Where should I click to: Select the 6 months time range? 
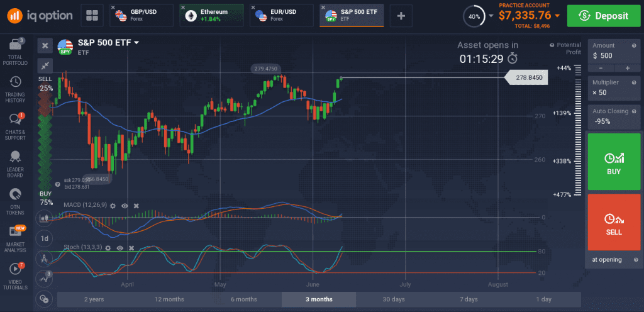point(244,299)
